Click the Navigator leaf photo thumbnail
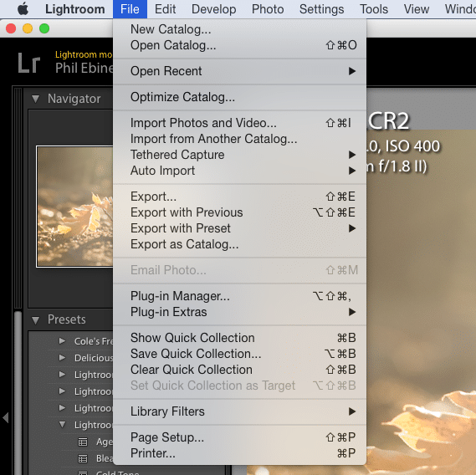This screenshot has height=475, width=476. pos(74,207)
